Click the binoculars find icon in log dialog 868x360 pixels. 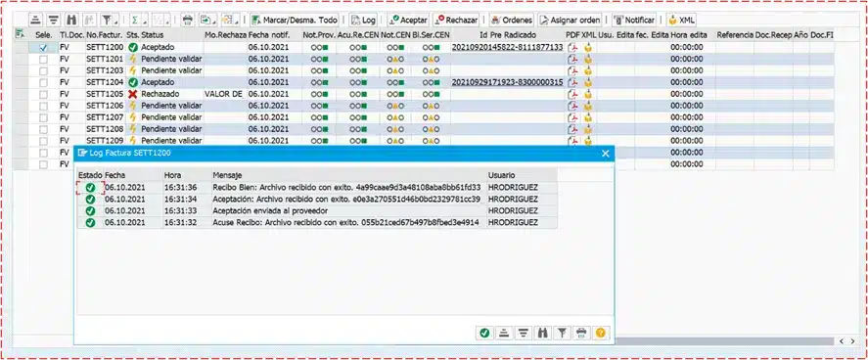point(542,333)
